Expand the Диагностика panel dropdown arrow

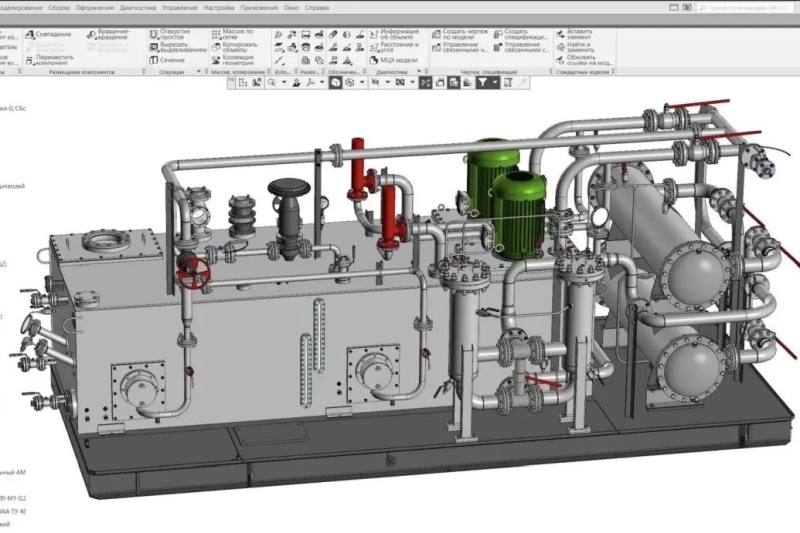point(419,71)
